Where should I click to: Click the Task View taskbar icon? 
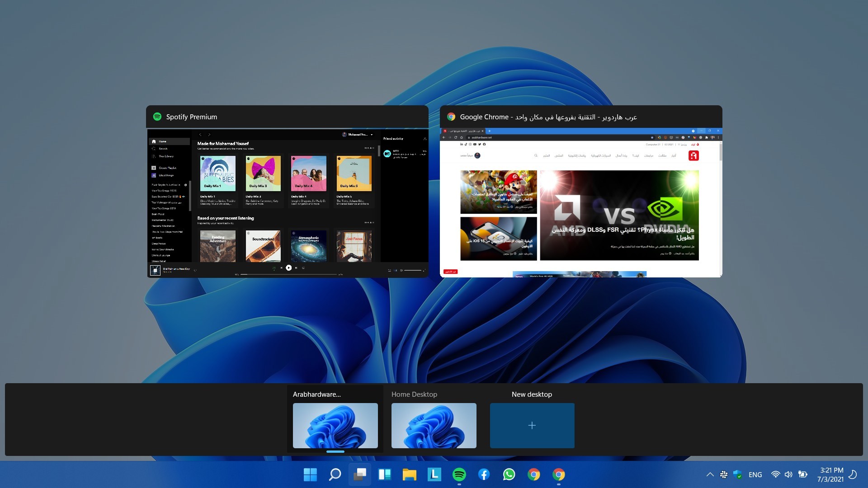pyautogui.click(x=360, y=474)
